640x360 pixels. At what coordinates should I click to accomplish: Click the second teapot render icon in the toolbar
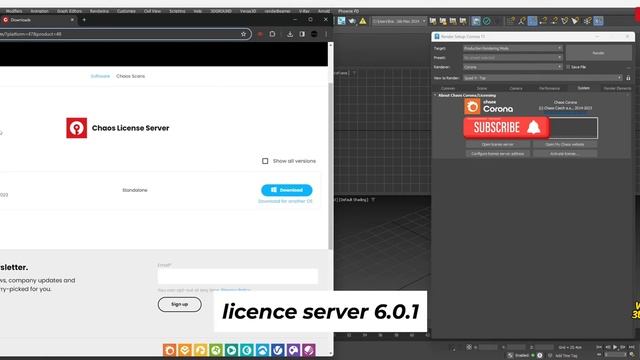pos(443,21)
